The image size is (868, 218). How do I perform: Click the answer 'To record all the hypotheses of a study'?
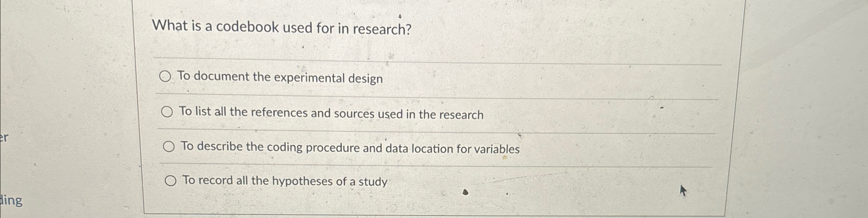[x=285, y=181]
